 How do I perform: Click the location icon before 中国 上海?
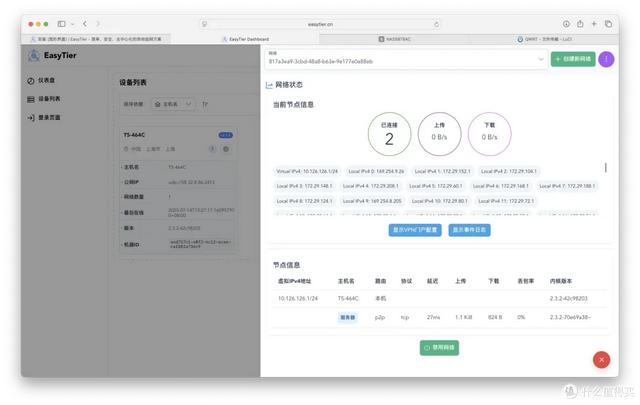[x=126, y=149]
